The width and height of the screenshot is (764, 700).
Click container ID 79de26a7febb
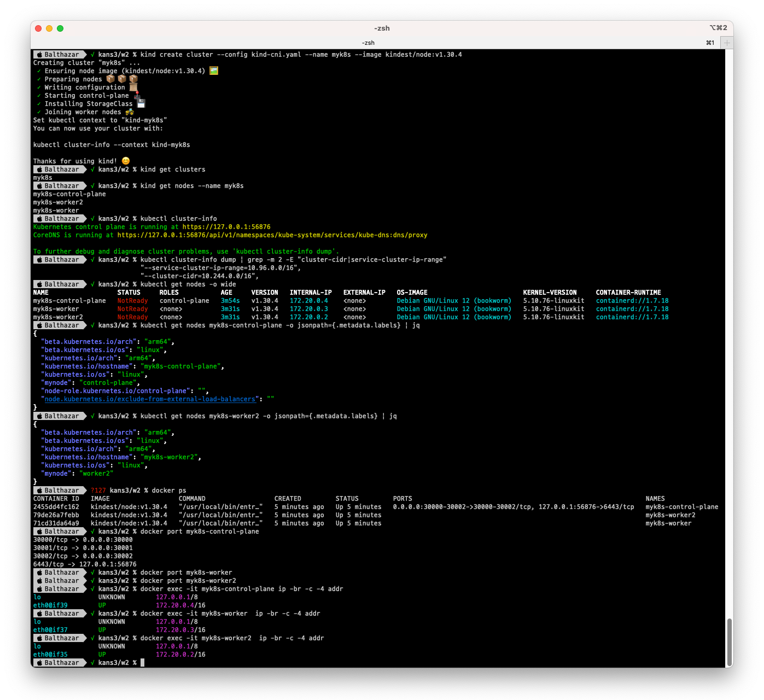[x=56, y=515]
